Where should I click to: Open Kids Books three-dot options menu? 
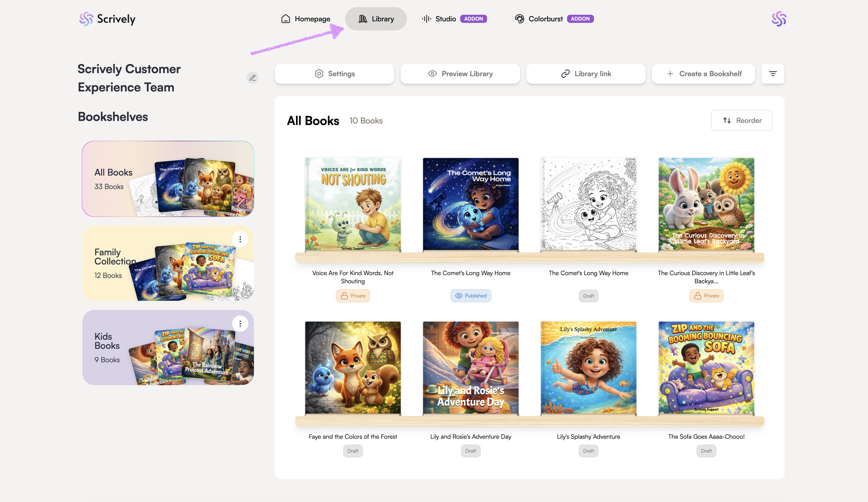coord(240,323)
